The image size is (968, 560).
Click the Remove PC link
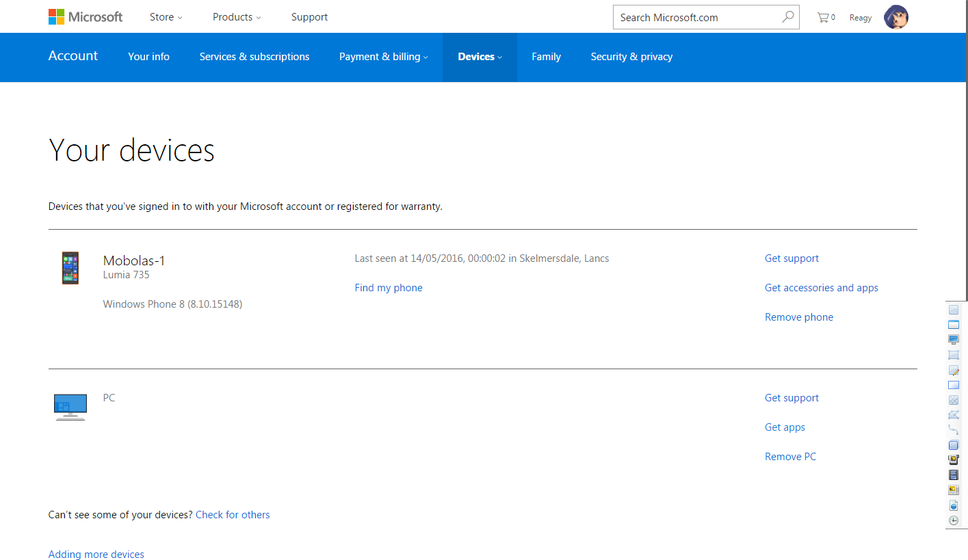pyautogui.click(x=790, y=457)
